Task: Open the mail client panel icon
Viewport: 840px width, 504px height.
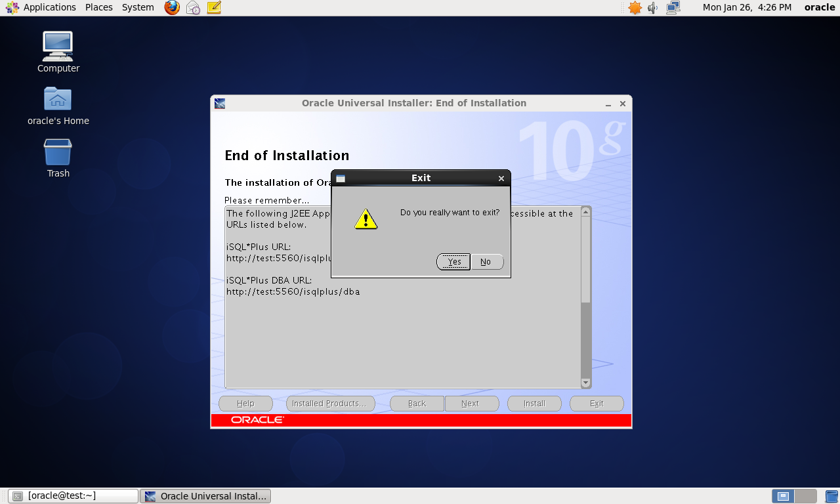Action: 193,8
